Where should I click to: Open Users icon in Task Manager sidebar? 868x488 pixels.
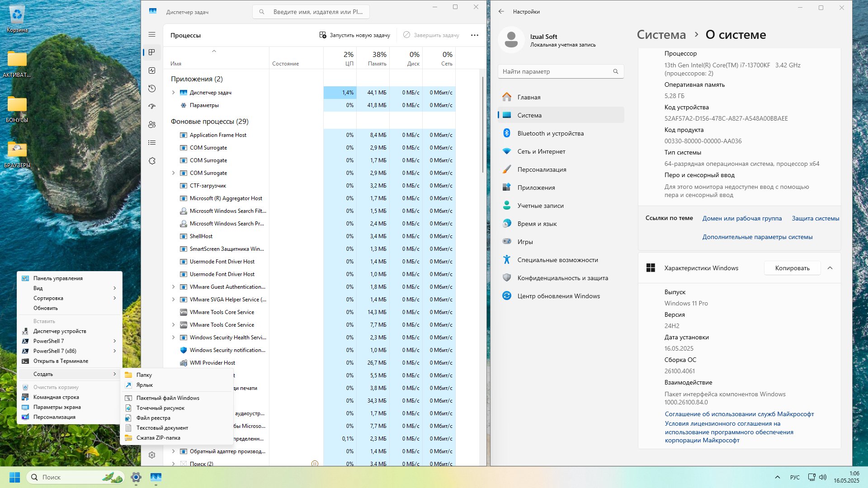click(x=152, y=125)
